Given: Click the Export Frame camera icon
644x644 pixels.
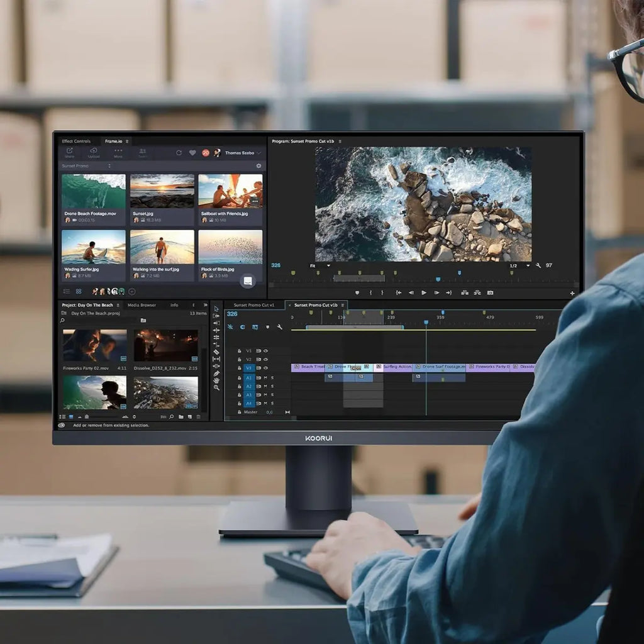Looking at the screenshot, I should tap(490, 292).
